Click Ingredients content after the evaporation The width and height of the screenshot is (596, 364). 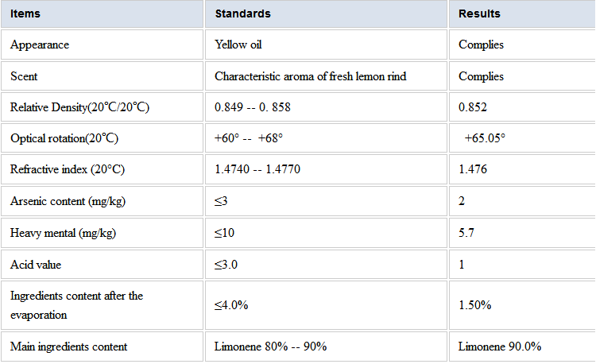pos(76,305)
